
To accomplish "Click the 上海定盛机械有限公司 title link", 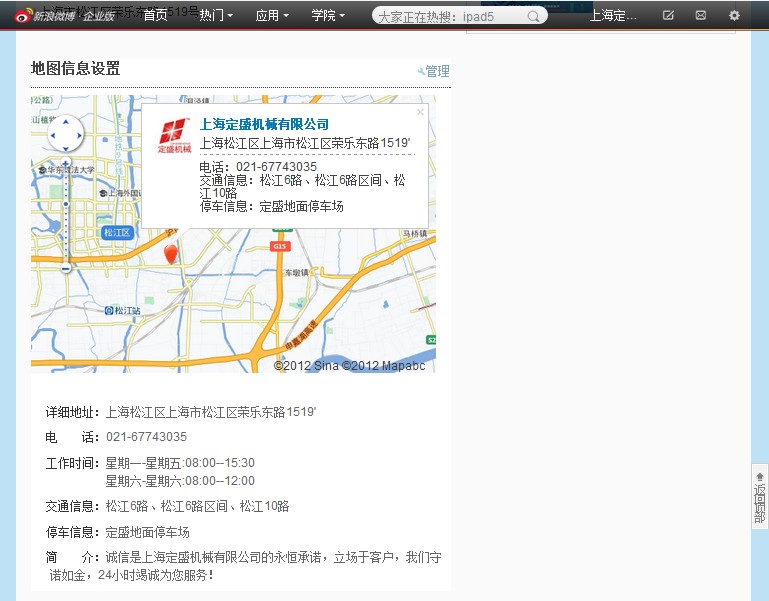I will pyautogui.click(x=264, y=124).
